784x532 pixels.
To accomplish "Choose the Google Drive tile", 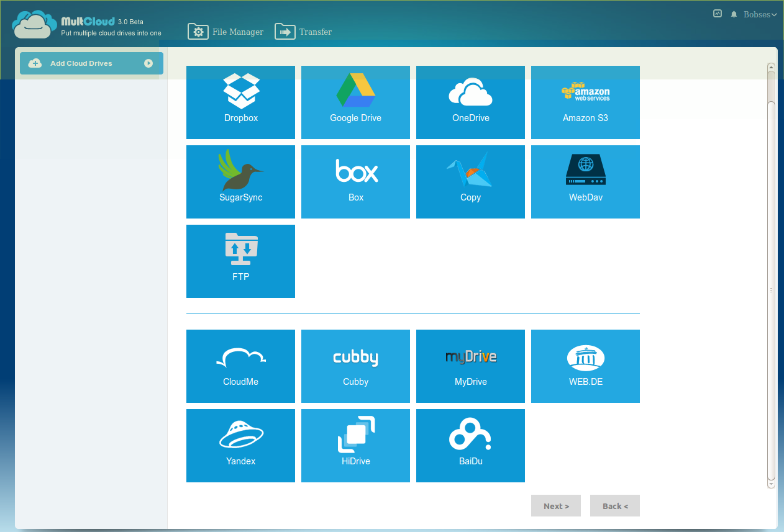I will pos(355,102).
